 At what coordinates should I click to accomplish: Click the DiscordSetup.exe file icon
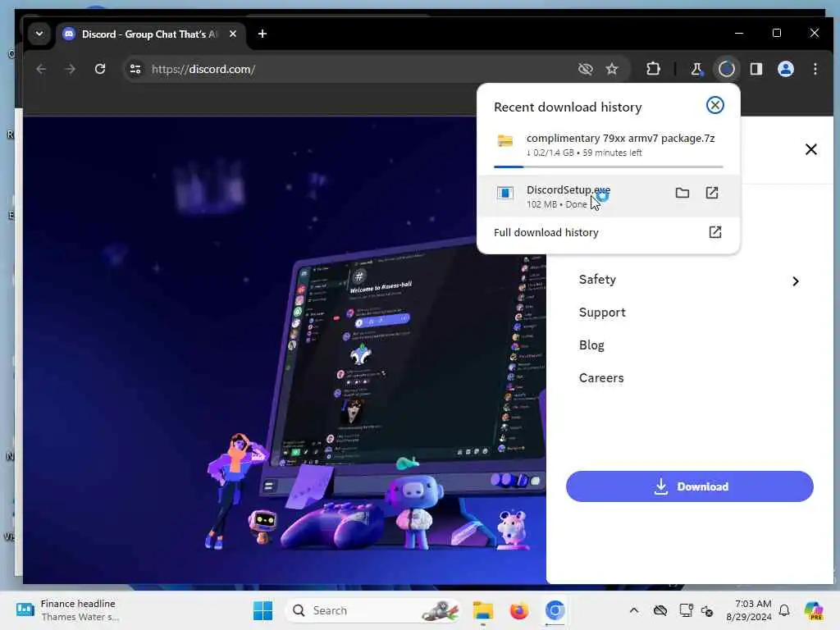[x=504, y=193]
